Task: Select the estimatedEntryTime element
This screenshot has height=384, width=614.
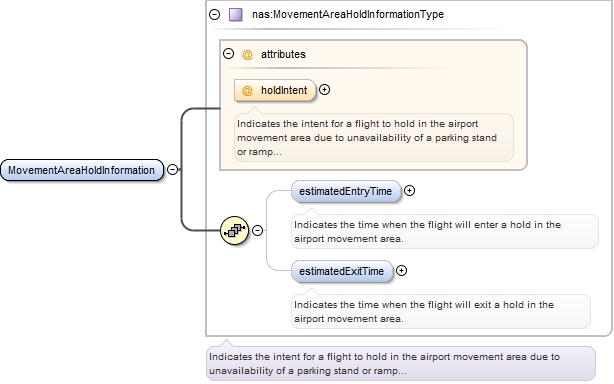Action: (x=346, y=191)
